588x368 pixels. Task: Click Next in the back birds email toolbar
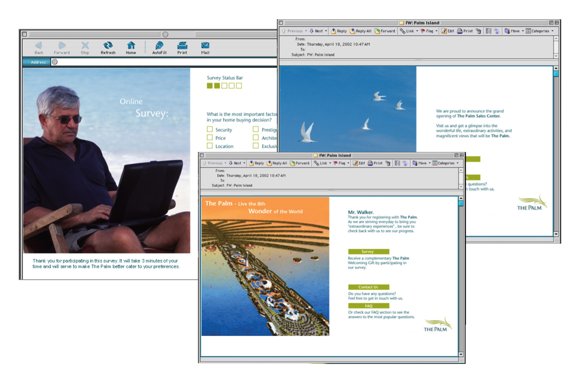tap(316, 31)
